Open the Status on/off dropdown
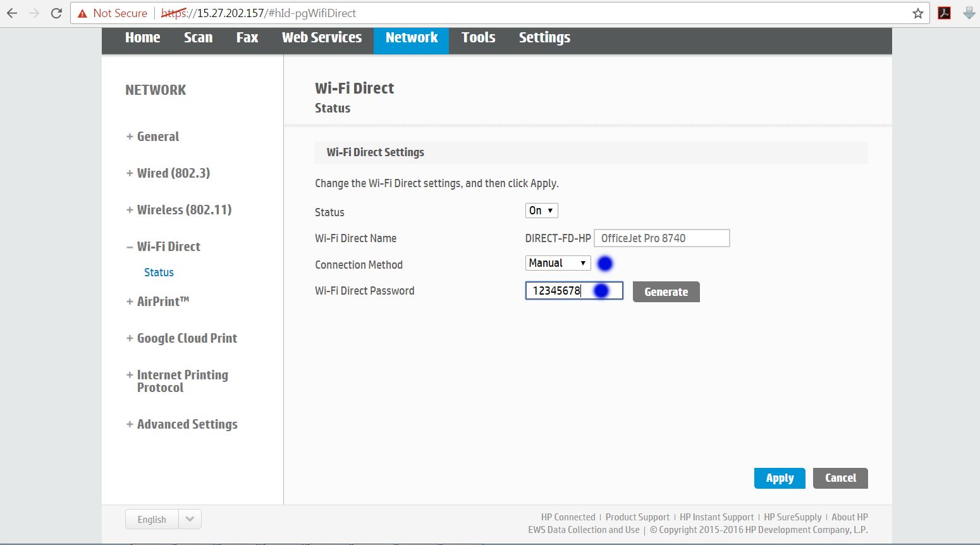 [x=541, y=211]
